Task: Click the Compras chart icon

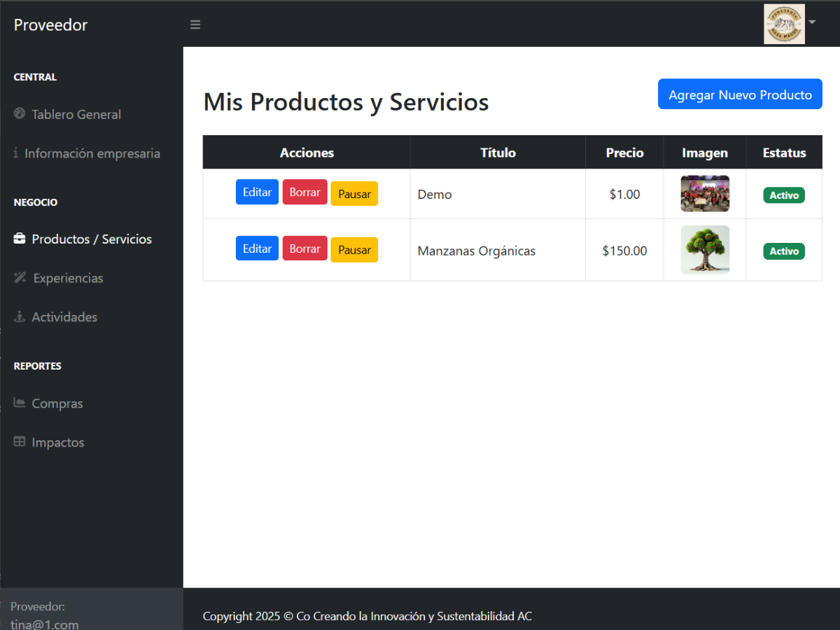Action: point(20,403)
